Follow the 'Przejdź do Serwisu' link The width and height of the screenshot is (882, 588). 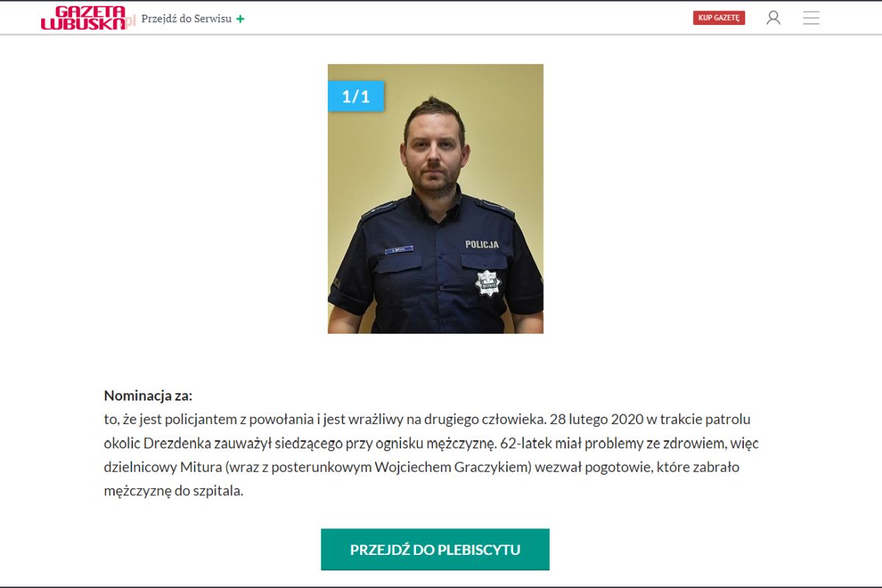pyautogui.click(x=187, y=19)
